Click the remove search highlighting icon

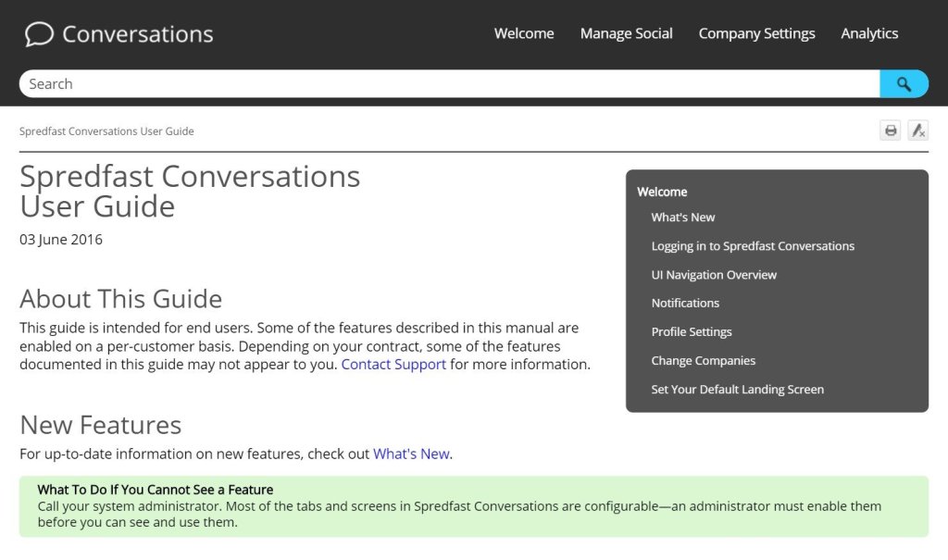pyautogui.click(x=917, y=131)
